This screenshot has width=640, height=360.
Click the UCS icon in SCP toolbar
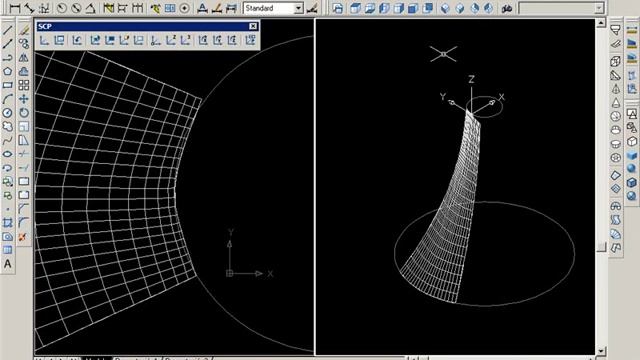pyautogui.click(x=44, y=40)
